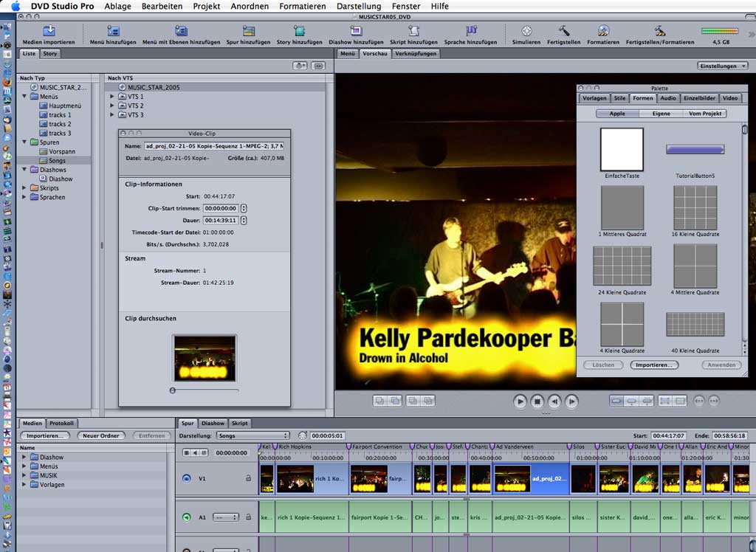Click the Fertigstellen hammer icon
Viewport: 756px width, 552px height.
click(x=564, y=31)
